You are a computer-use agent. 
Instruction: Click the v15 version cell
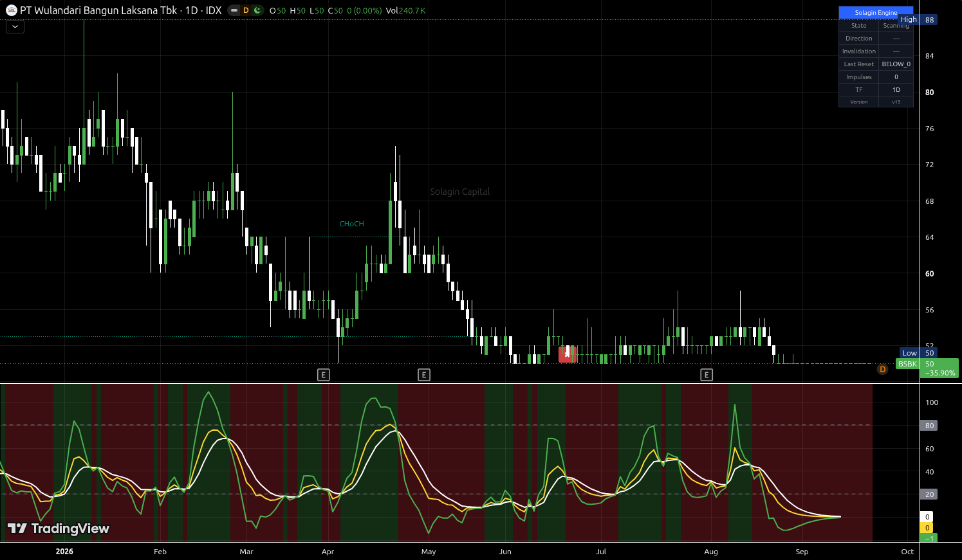click(896, 102)
